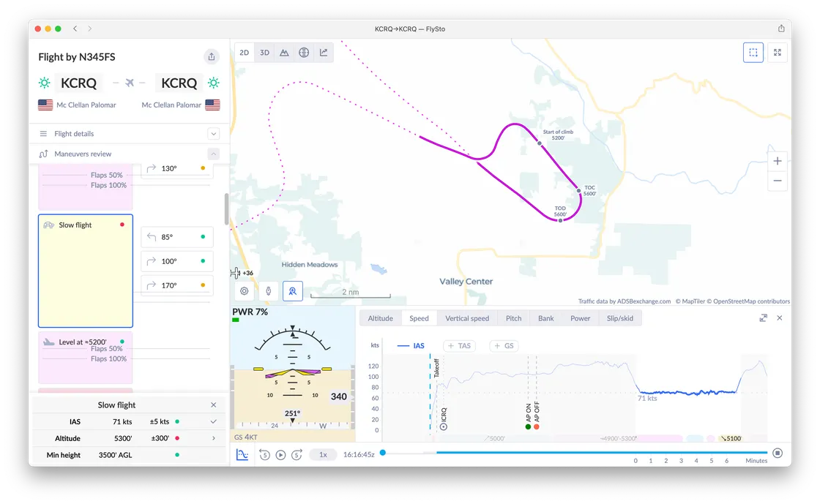Image resolution: width=820 pixels, height=504 pixels.
Task: Click the TOC 5600' waypoint on map
Action: (x=579, y=191)
